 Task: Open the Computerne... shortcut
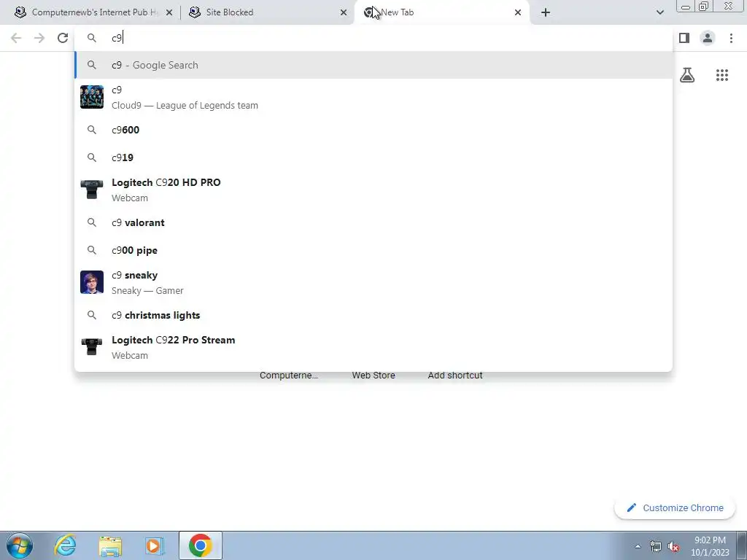(288, 376)
